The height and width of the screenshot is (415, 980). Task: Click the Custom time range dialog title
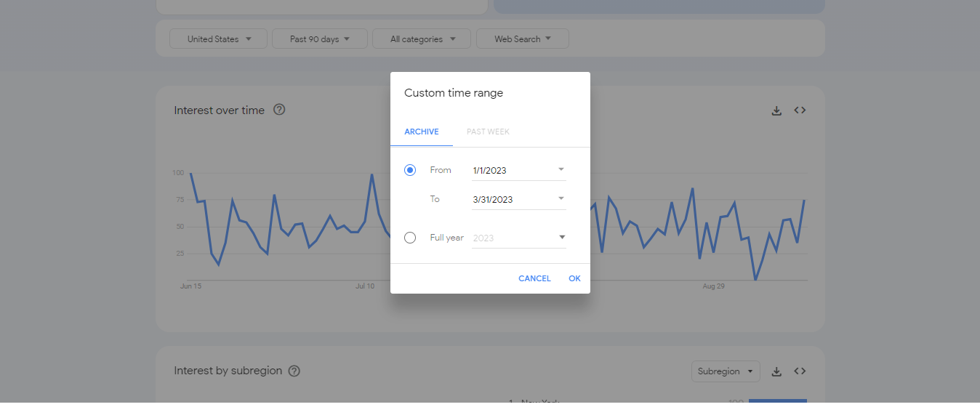pos(454,93)
